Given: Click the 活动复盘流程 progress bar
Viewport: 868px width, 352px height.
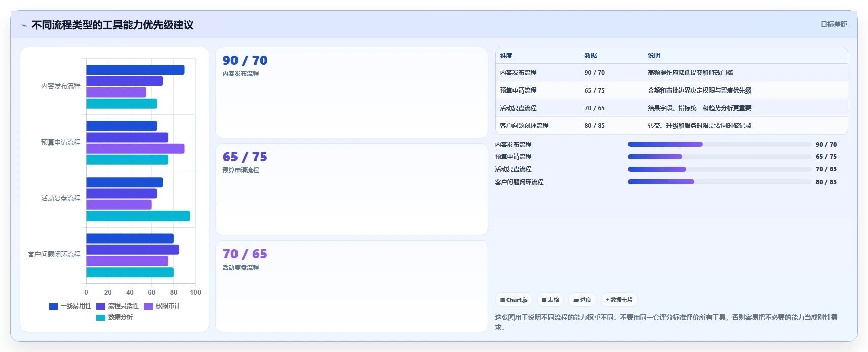Looking at the screenshot, I should [x=720, y=169].
